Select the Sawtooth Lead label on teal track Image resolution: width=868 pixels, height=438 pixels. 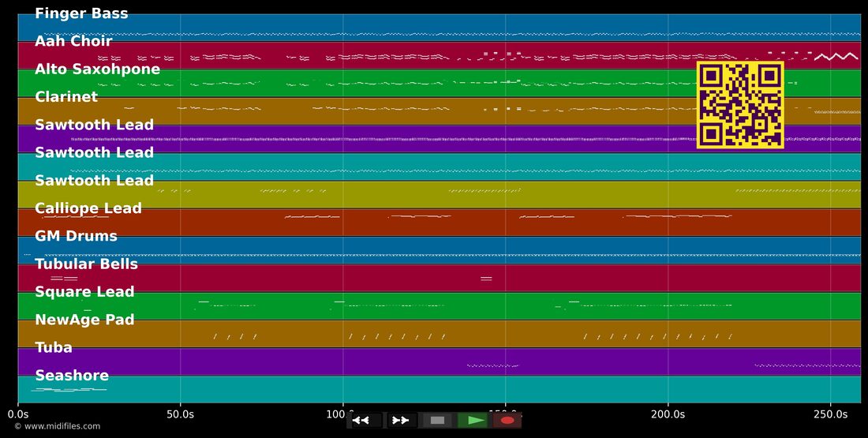[x=94, y=152]
